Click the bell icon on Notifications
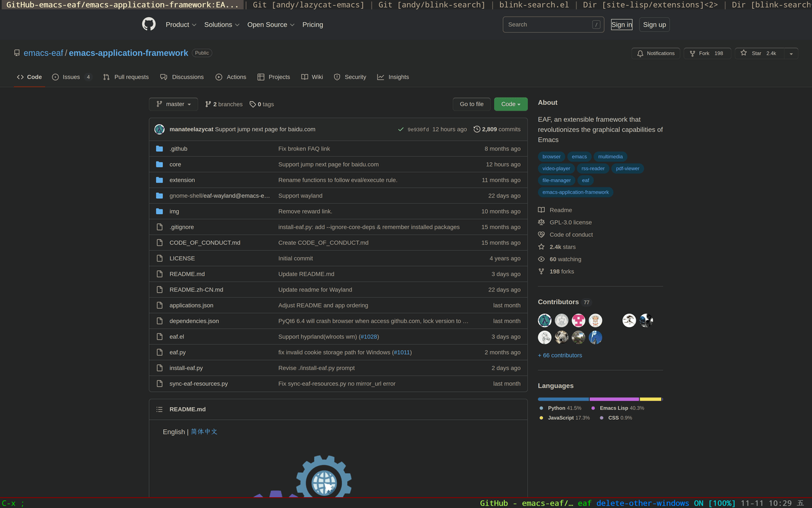The image size is (812, 508). tap(640, 53)
